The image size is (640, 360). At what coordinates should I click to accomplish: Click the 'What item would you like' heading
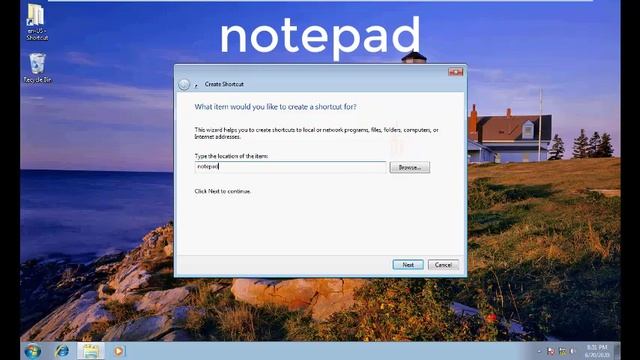coord(275,107)
